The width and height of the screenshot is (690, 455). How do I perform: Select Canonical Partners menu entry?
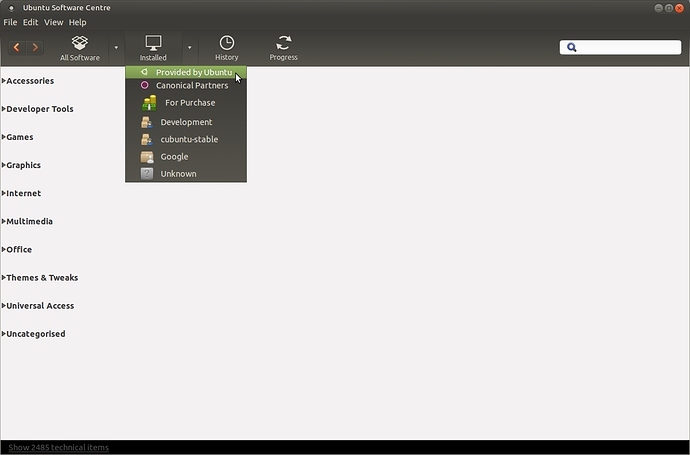click(186, 85)
